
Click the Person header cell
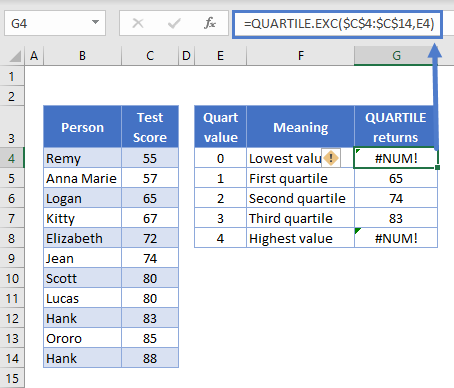coord(82,127)
